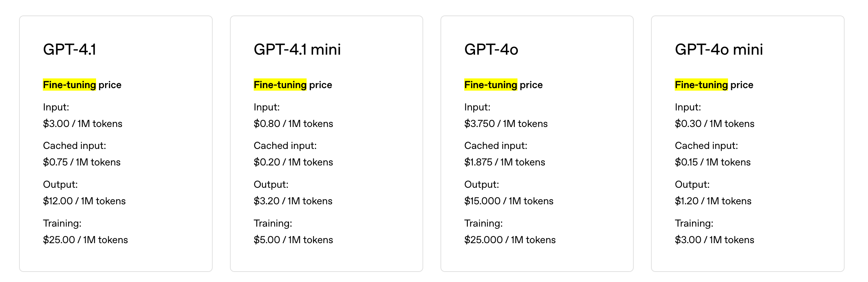Screen dimensions: 868x282
Task: Click the $25.00 / 1M tokens training price
Action: tap(85, 240)
